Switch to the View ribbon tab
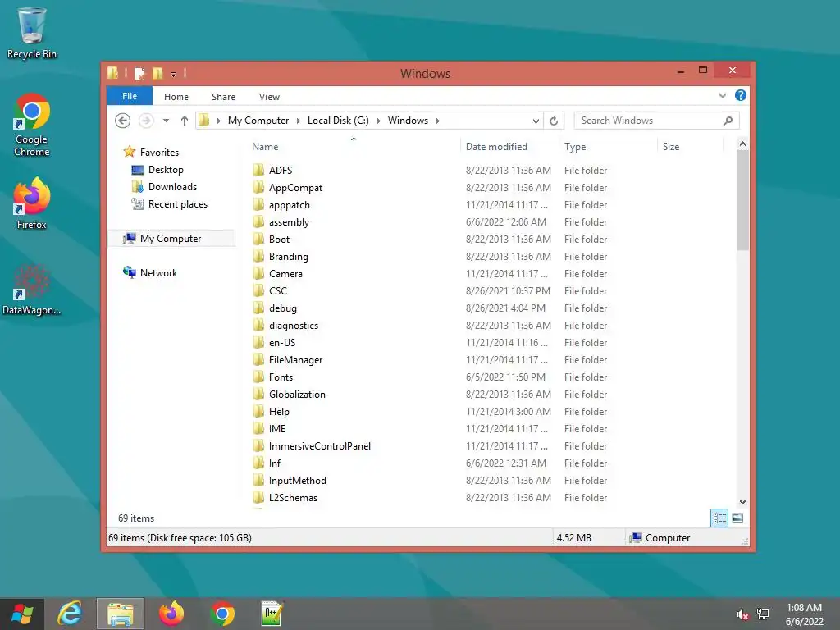The image size is (840, 630). pyautogui.click(x=269, y=97)
